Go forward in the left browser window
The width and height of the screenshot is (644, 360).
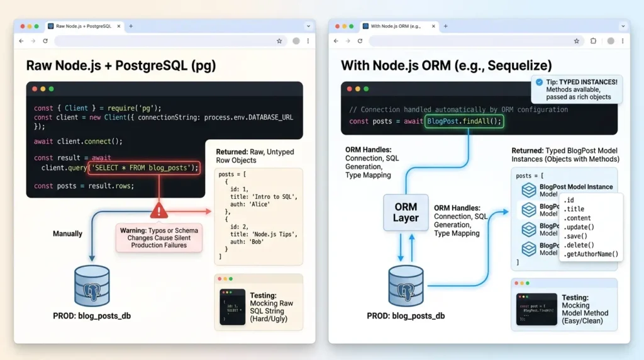click(33, 41)
